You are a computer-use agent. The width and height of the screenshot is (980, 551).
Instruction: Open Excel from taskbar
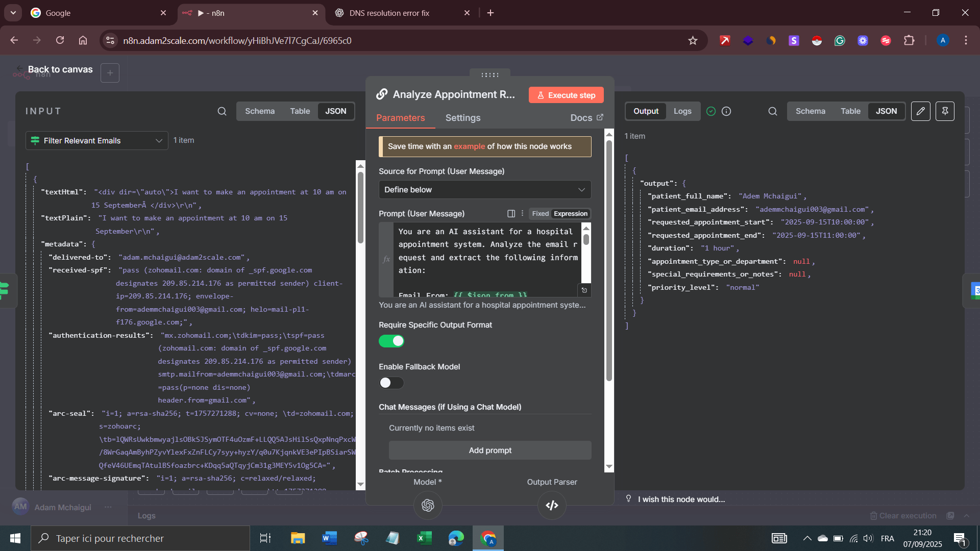pyautogui.click(x=424, y=538)
